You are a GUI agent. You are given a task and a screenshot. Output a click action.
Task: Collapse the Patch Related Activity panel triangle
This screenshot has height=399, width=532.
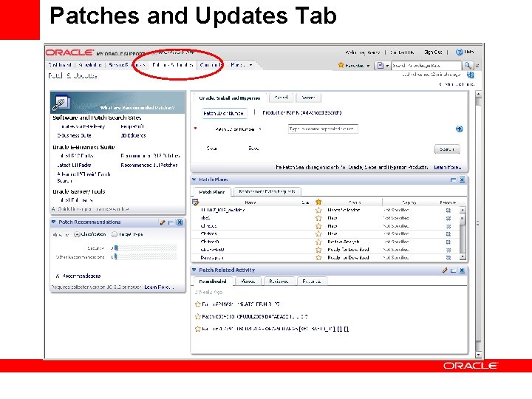pos(194,270)
